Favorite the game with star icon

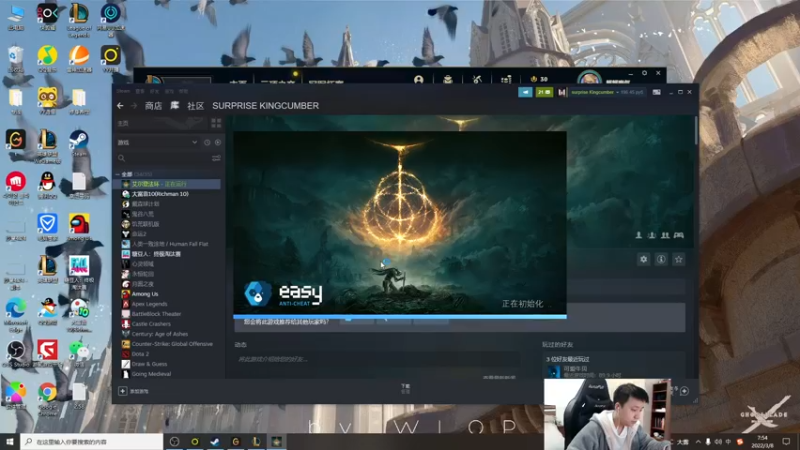[679, 259]
